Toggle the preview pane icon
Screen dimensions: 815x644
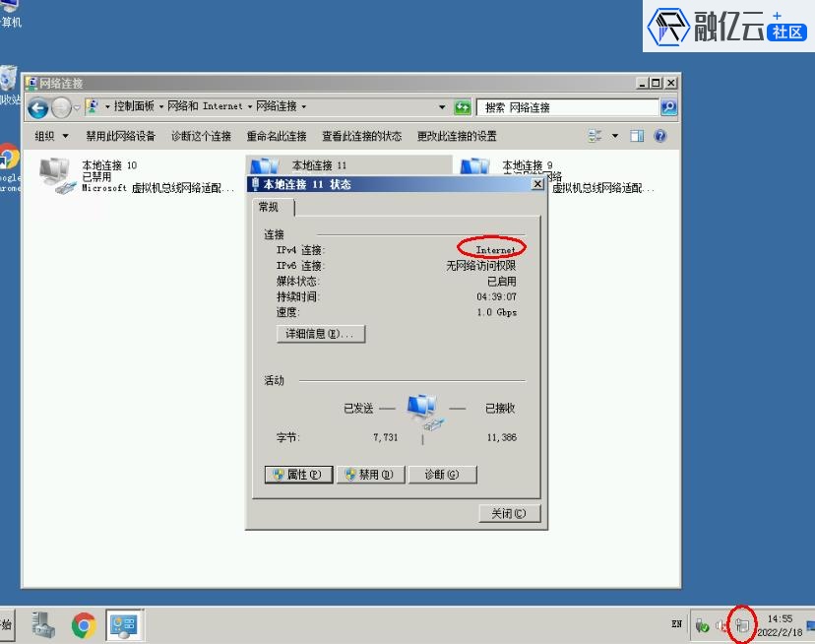click(637, 136)
